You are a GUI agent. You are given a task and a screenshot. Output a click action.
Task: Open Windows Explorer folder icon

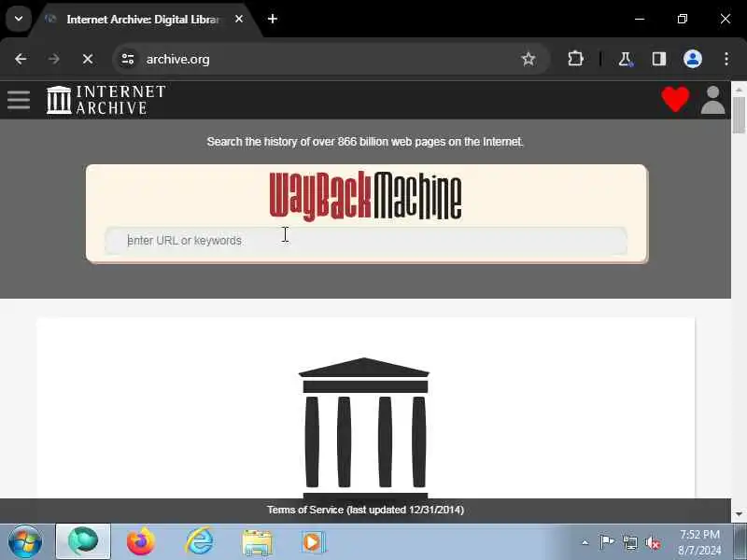pos(258,542)
